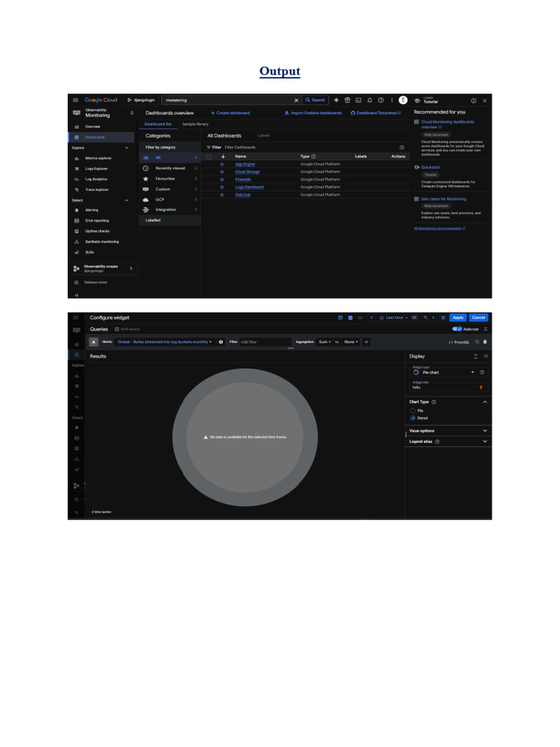Screen dimensions: 560x747
Task: Select the Recently viewed category filter
Action: [x=169, y=169]
